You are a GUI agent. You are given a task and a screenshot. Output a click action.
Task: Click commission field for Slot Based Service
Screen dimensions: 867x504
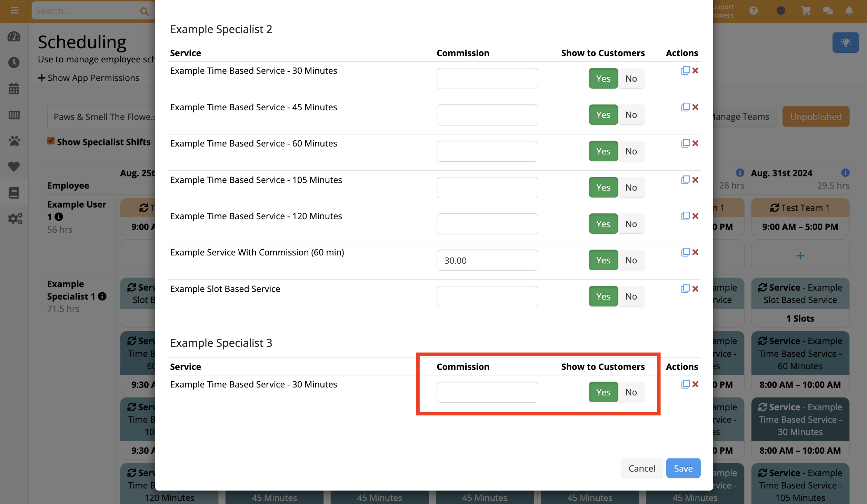pyautogui.click(x=487, y=296)
